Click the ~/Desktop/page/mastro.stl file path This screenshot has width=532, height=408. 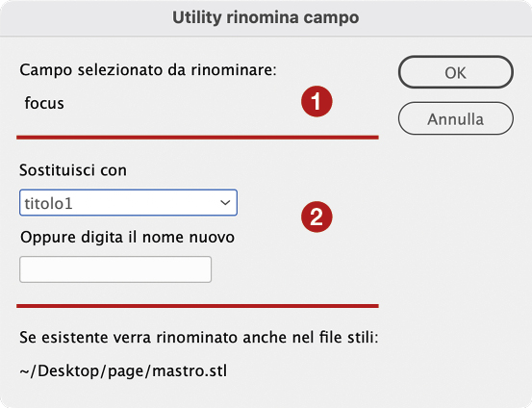coord(123,371)
